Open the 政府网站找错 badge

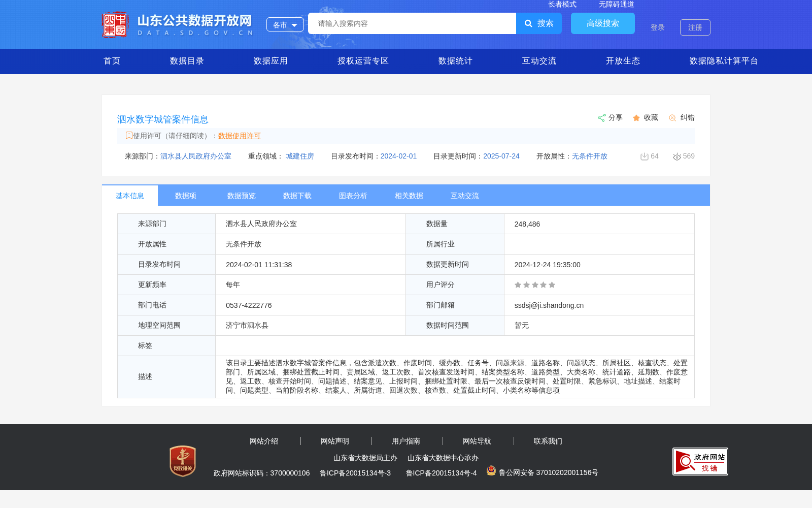click(x=700, y=461)
